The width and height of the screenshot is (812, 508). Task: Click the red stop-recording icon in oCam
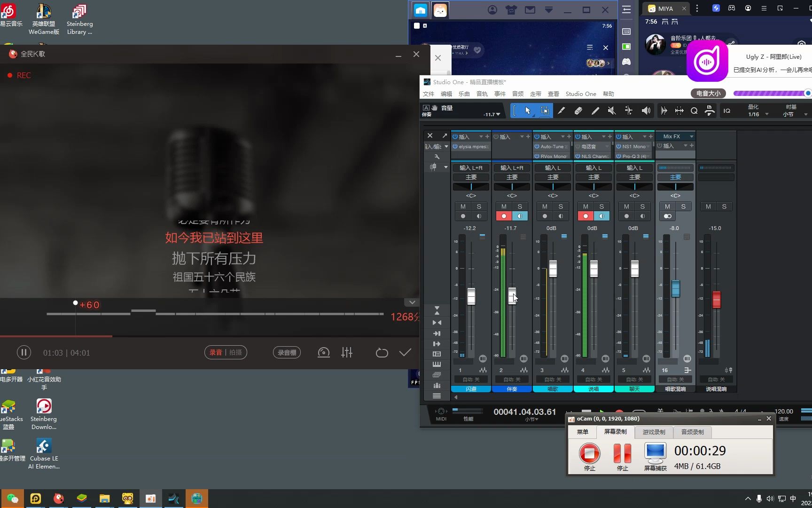(589, 453)
